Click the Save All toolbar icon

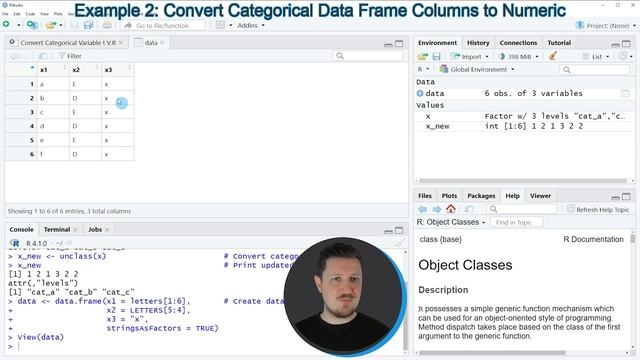tap(89, 25)
